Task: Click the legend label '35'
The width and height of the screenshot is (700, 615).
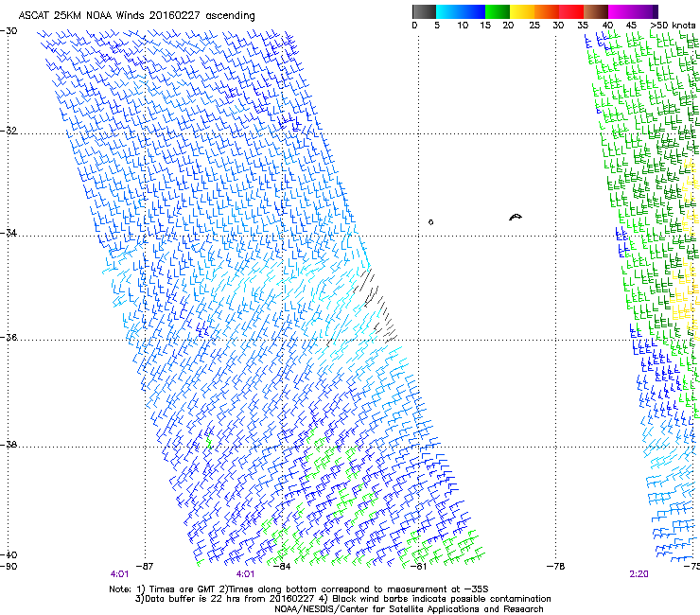Action: (x=583, y=26)
